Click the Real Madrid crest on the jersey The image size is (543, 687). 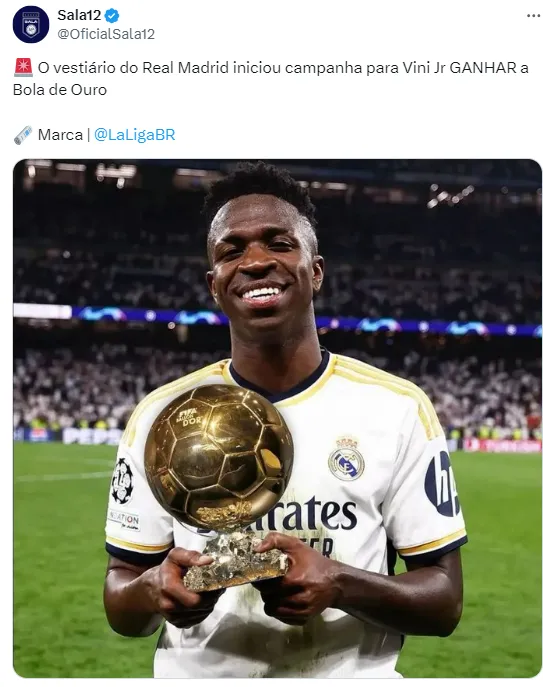pos(346,458)
